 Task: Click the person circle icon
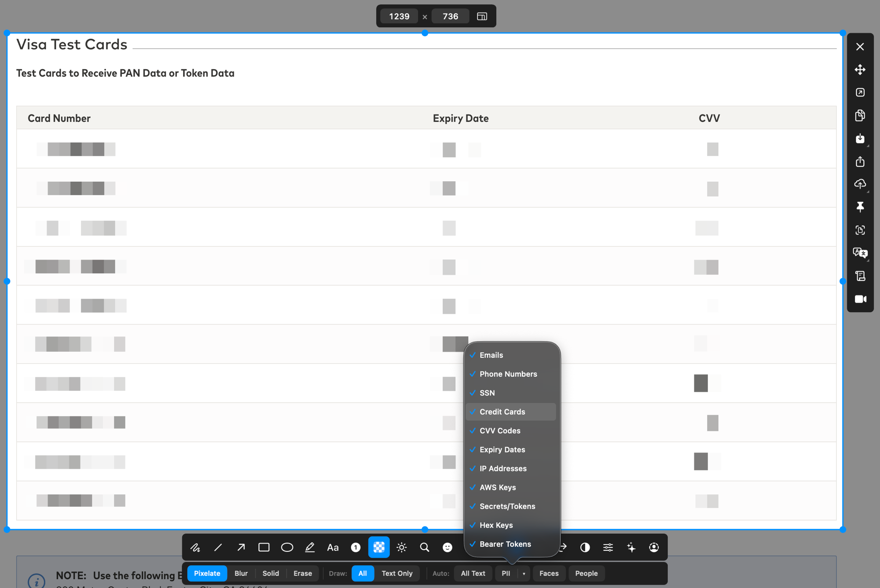654,548
